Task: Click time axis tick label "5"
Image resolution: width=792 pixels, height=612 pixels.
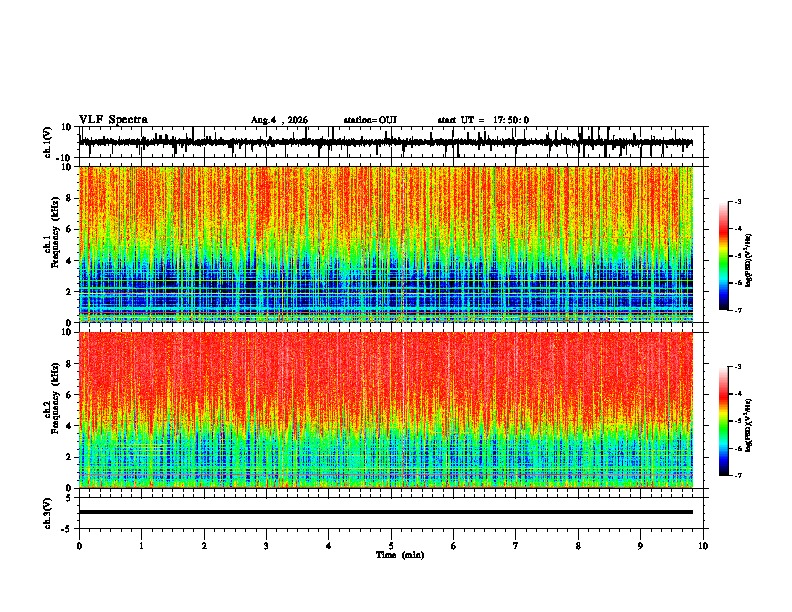Action: (x=391, y=546)
